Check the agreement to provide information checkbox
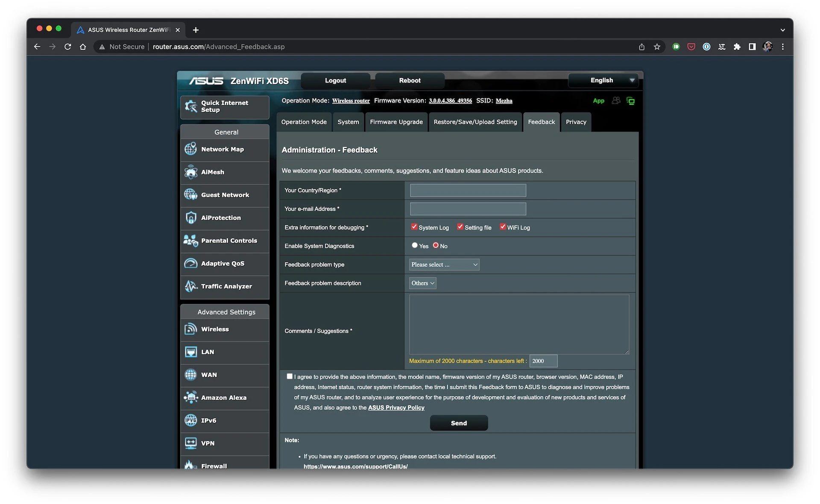The height and width of the screenshot is (504, 820). click(x=290, y=376)
